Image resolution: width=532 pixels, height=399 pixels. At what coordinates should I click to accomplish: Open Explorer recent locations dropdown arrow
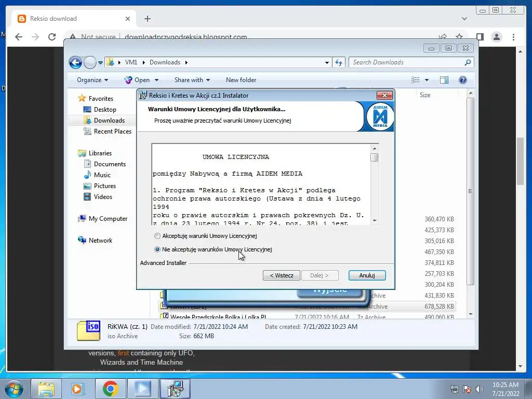100,63
